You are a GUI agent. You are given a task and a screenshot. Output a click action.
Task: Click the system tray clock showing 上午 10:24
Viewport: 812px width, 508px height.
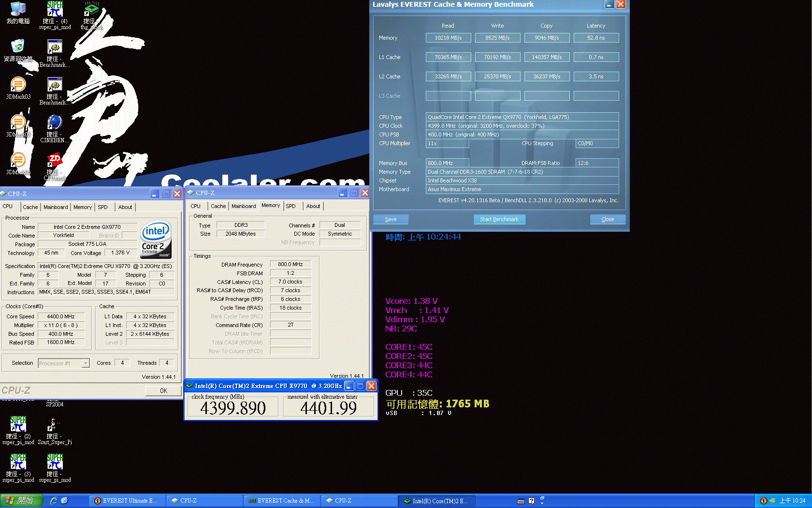792,501
